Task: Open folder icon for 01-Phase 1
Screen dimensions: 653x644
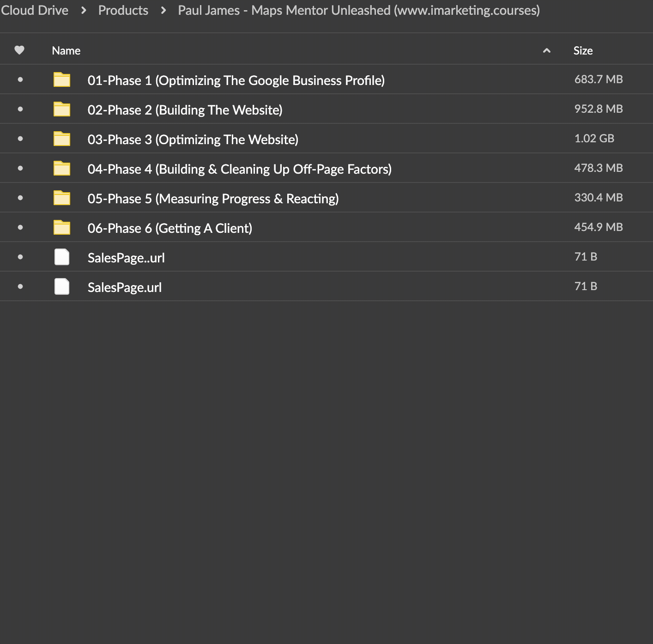Action: point(62,79)
